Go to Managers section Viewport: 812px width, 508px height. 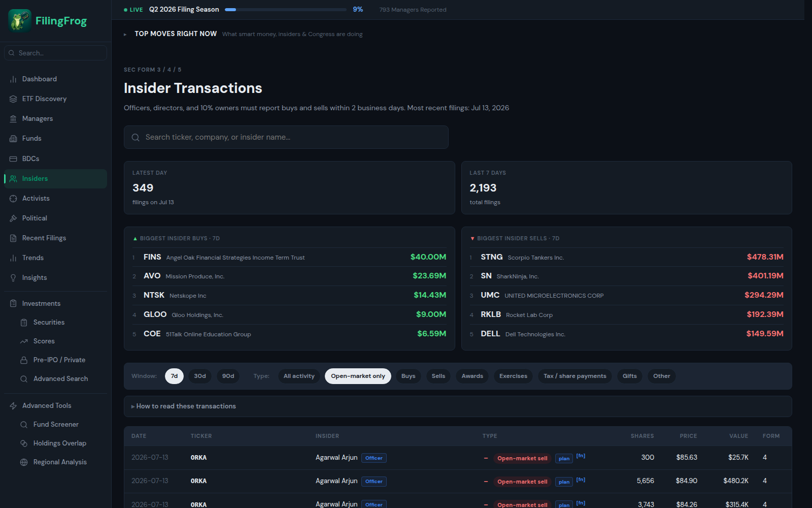[x=56, y=119]
